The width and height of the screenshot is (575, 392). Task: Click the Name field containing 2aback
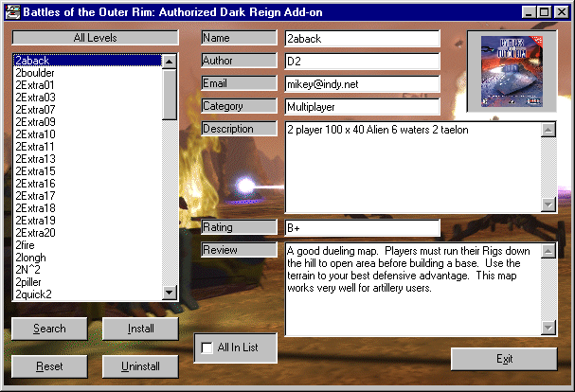362,39
